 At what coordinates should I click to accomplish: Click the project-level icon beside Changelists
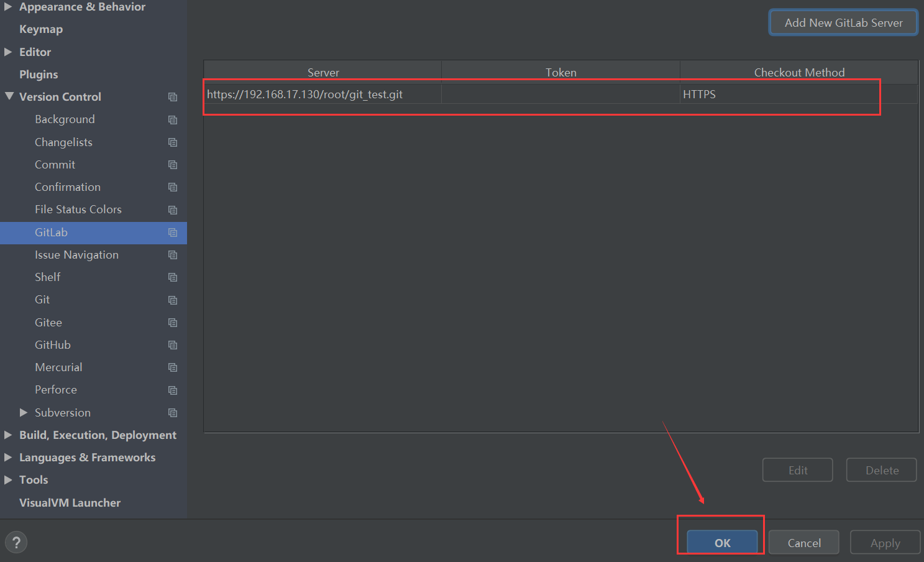pyautogui.click(x=173, y=142)
